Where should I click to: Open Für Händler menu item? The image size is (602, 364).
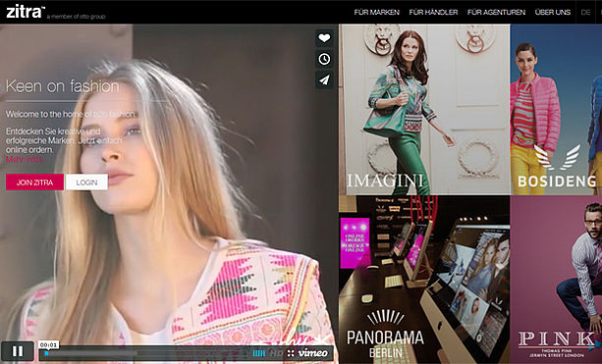point(433,13)
